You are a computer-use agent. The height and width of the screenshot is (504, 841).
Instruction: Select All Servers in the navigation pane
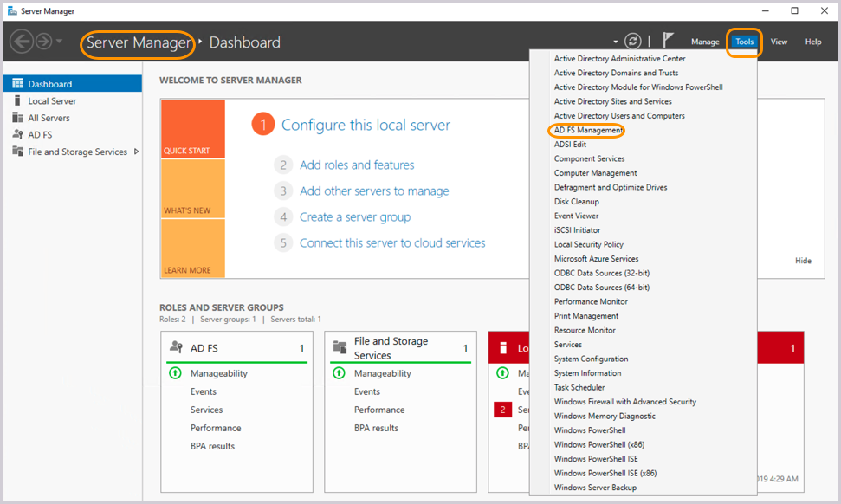(x=49, y=118)
